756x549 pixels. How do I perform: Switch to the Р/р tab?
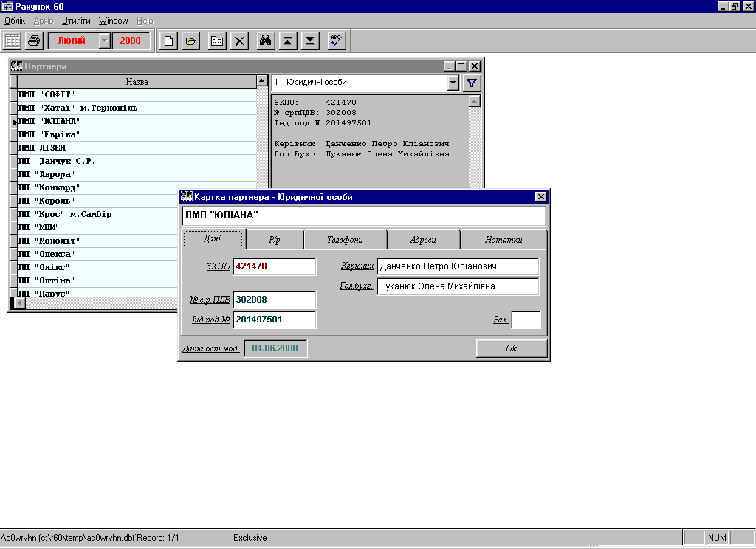pyautogui.click(x=275, y=240)
